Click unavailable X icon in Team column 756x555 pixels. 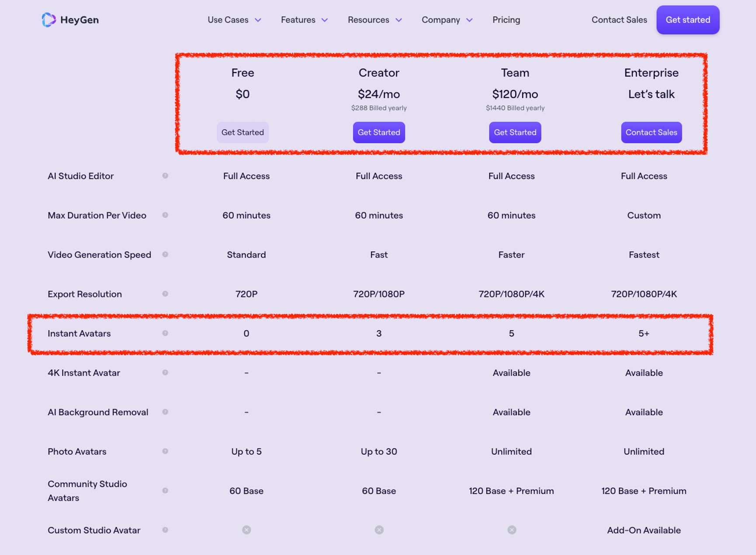[x=512, y=530]
